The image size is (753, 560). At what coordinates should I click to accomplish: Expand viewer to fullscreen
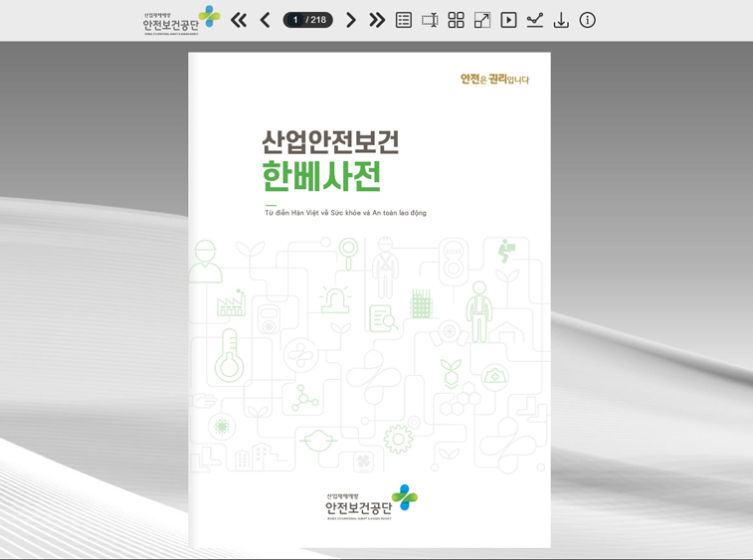[x=482, y=20]
